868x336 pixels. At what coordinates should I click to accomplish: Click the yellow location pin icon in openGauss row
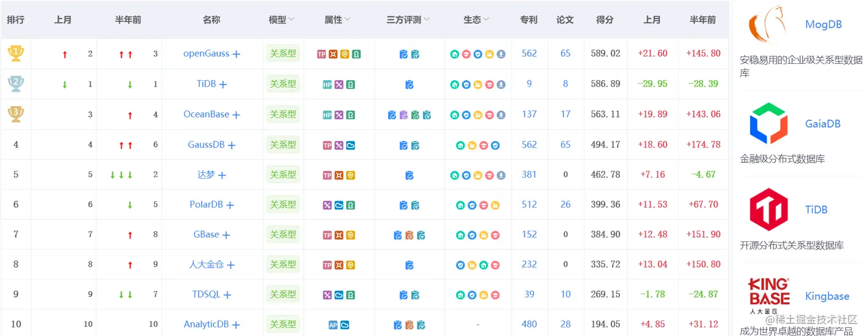[x=344, y=54]
